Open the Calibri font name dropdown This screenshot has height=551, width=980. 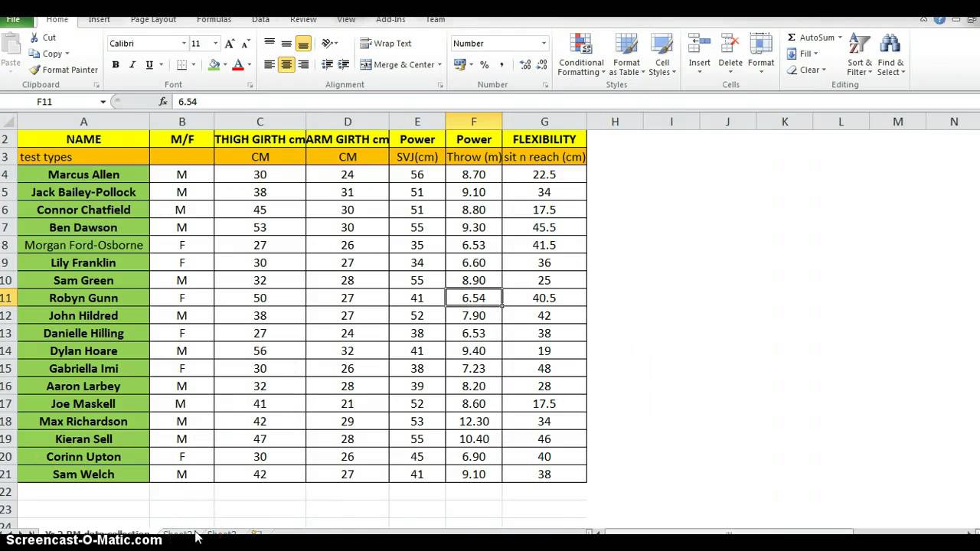184,44
